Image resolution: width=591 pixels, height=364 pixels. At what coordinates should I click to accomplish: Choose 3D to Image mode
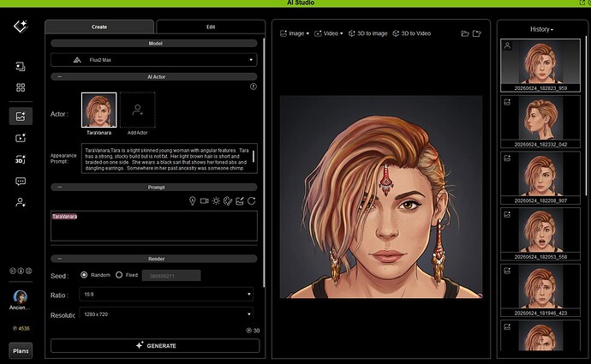click(x=367, y=33)
